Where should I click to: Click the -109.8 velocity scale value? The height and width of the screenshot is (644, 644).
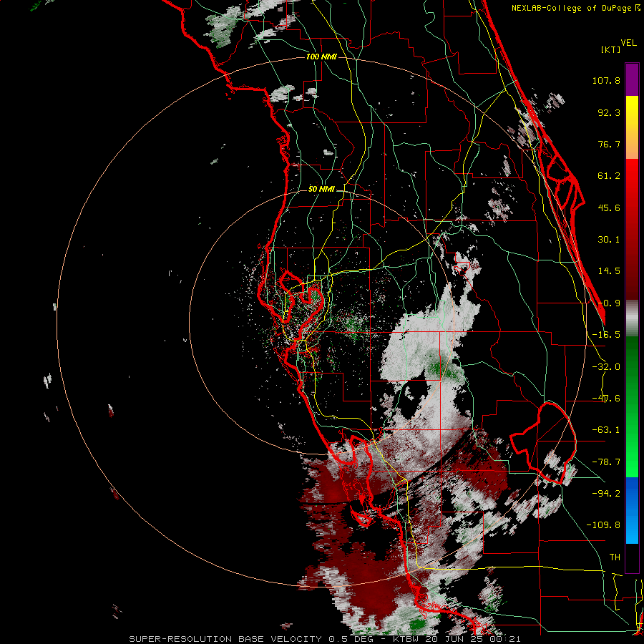(x=603, y=525)
